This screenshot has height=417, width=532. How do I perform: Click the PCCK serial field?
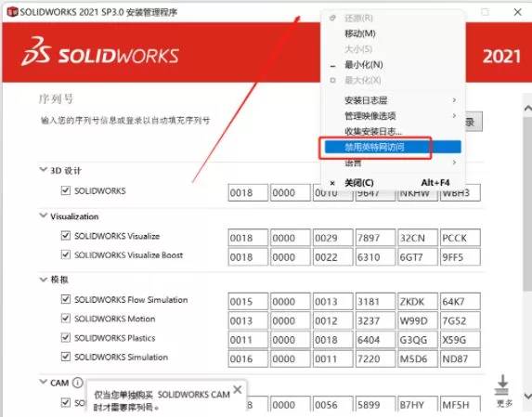pos(461,238)
